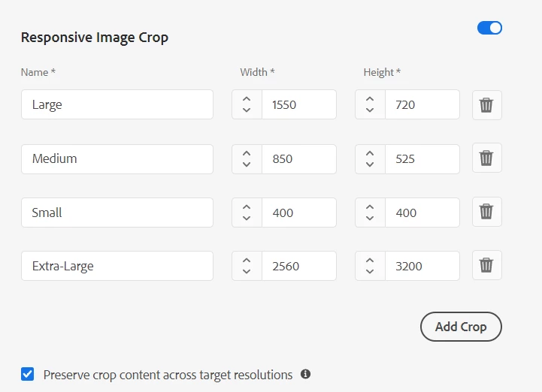Uncheck Preserve crop content across target resolutions
The image size is (542, 392).
(28, 374)
